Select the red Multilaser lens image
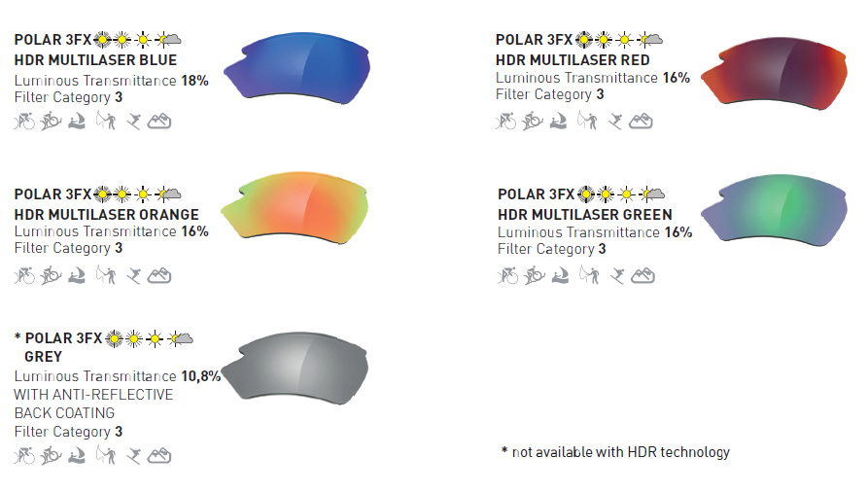868x493 pixels. pyautogui.click(x=774, y=73)
